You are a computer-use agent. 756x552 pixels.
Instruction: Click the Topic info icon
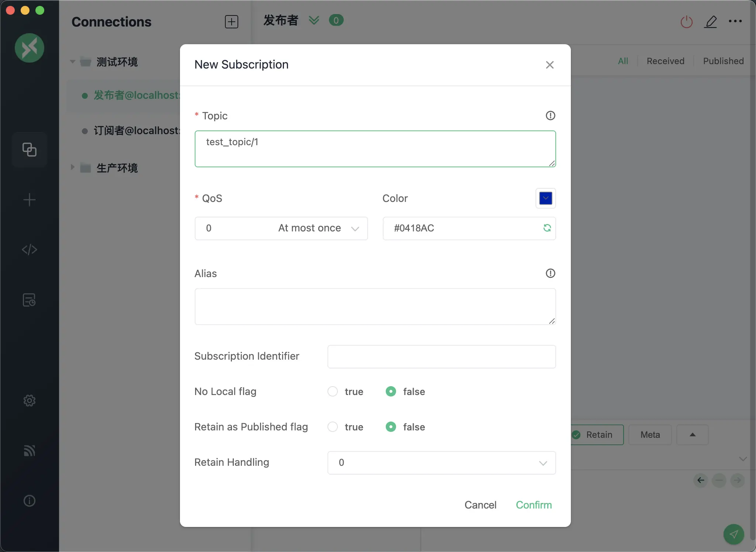(x=550, y=116)
